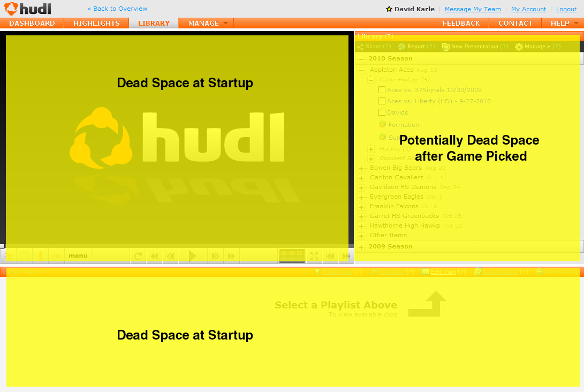Collapse the Game Footage (5) folder

point(371,80)
